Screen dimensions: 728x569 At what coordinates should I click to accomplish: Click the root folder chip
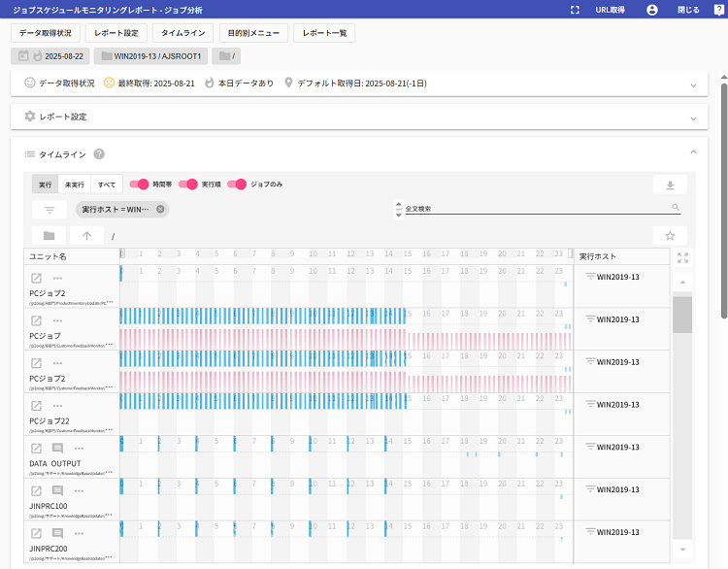pos(226,56)
